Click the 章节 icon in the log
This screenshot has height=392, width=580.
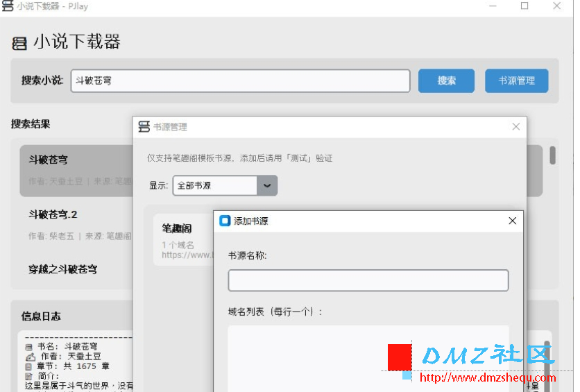29,366
